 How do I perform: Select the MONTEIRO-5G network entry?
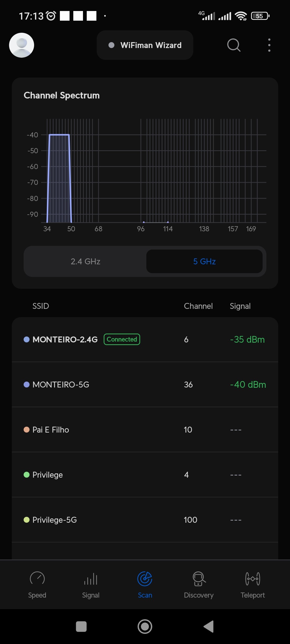point(145,385)
